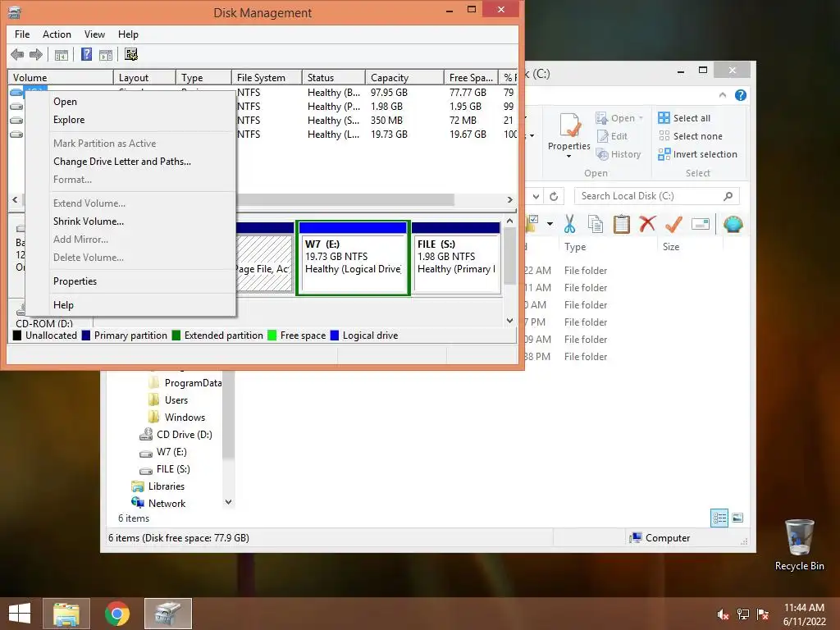Image resolution: width=840 pixels, height=630 pixels.
Task: Click the Search Local Disk (C:) field
Action: 657,197
